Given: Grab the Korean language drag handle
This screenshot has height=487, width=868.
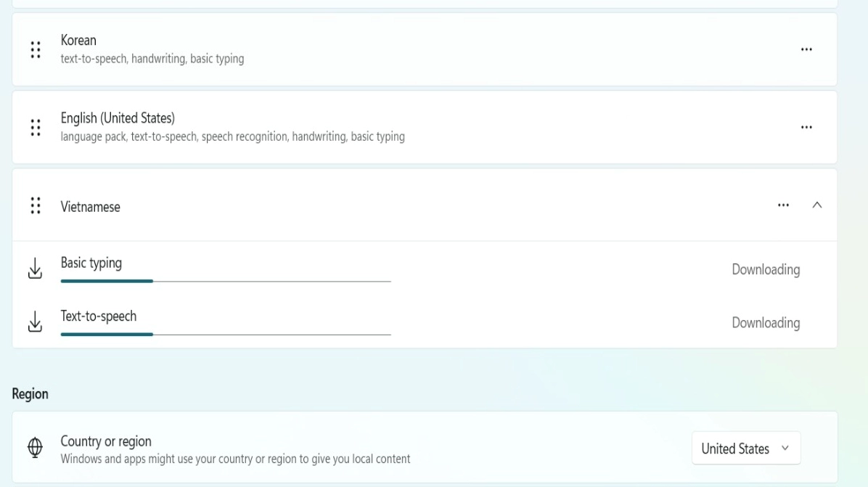Looking at the screenshot, I should [35, 49].
